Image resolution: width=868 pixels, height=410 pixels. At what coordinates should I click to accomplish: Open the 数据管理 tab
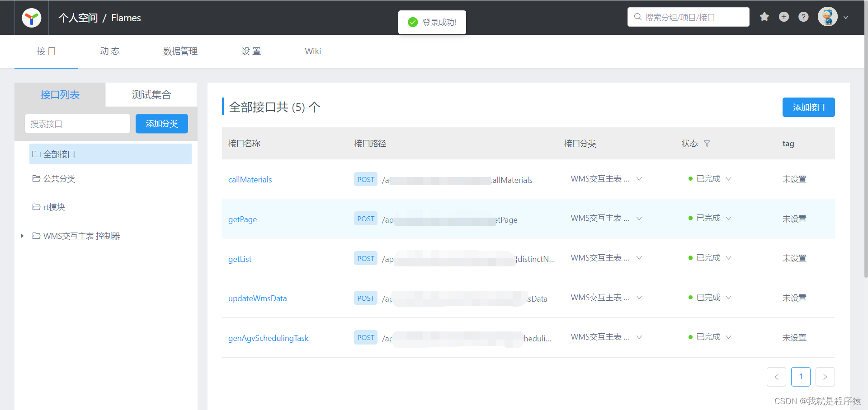coord(180,51)
